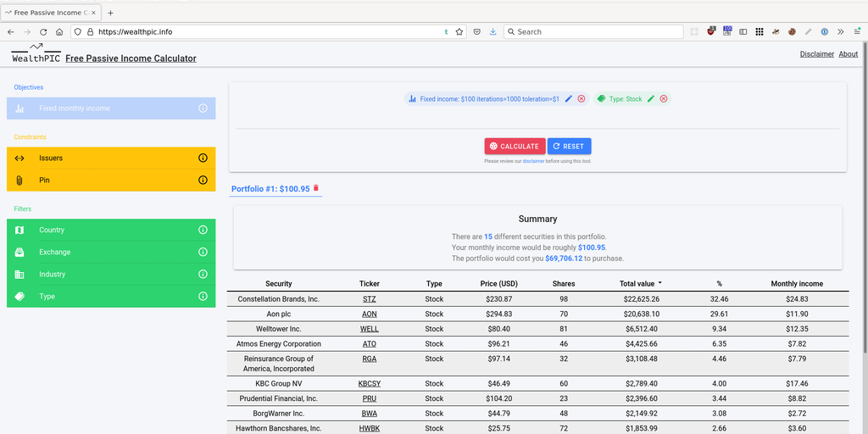Bookmark this page with star icon

pos(459,31)
